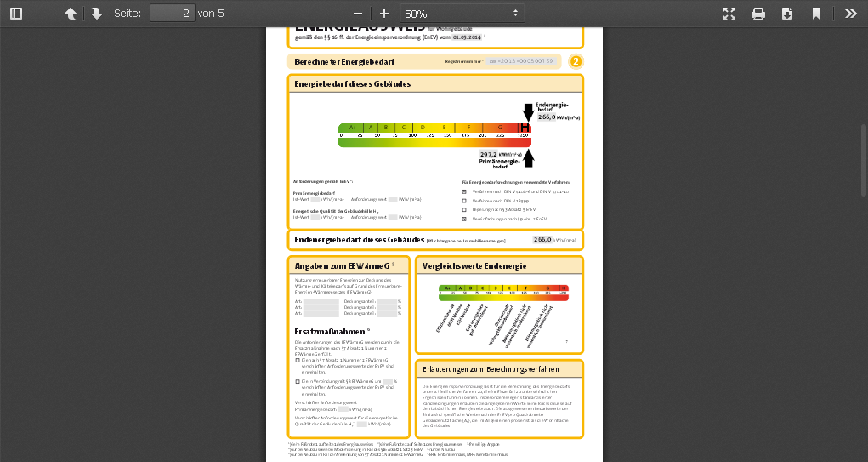Click the 'Vergleichswerte Endenergie' heading
868x462 pixels.
474,266
